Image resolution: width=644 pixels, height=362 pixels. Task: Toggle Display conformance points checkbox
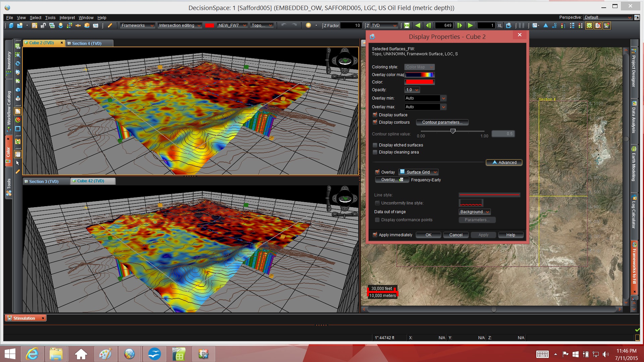pyautogui.click(x=377, y=220)
